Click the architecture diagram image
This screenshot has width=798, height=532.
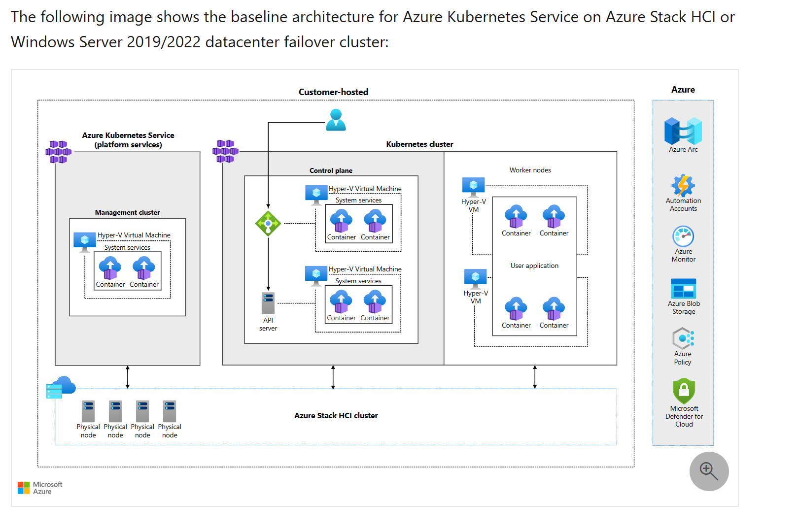tap(375, 288)
